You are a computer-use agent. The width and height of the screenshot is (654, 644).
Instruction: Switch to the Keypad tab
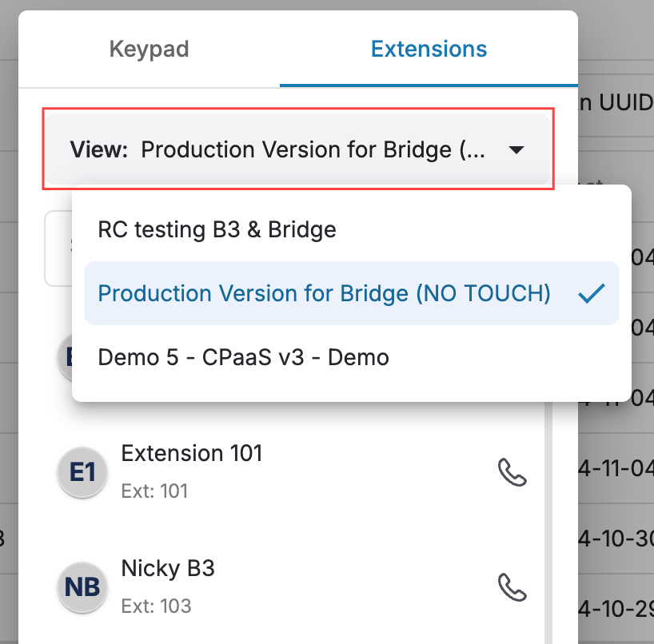coord(149,50)
